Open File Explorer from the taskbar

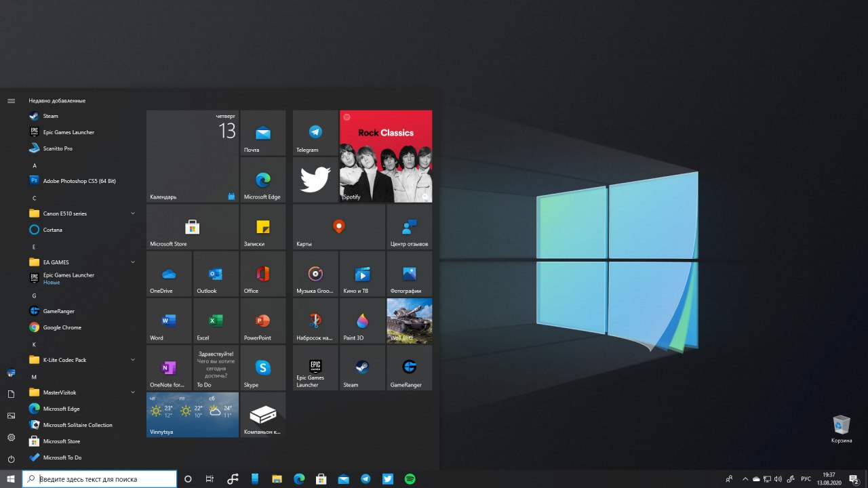[x=277, y=479]
